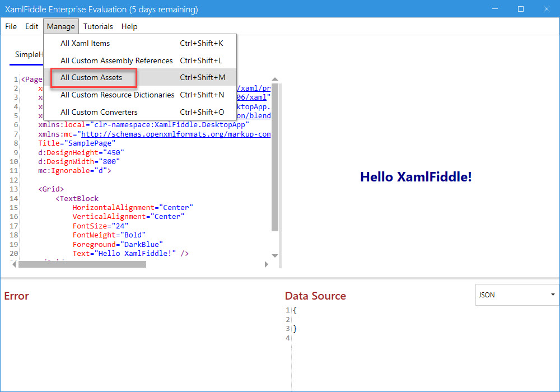Click the Ctrl+Shift+M shortcut label

(203, 77)
